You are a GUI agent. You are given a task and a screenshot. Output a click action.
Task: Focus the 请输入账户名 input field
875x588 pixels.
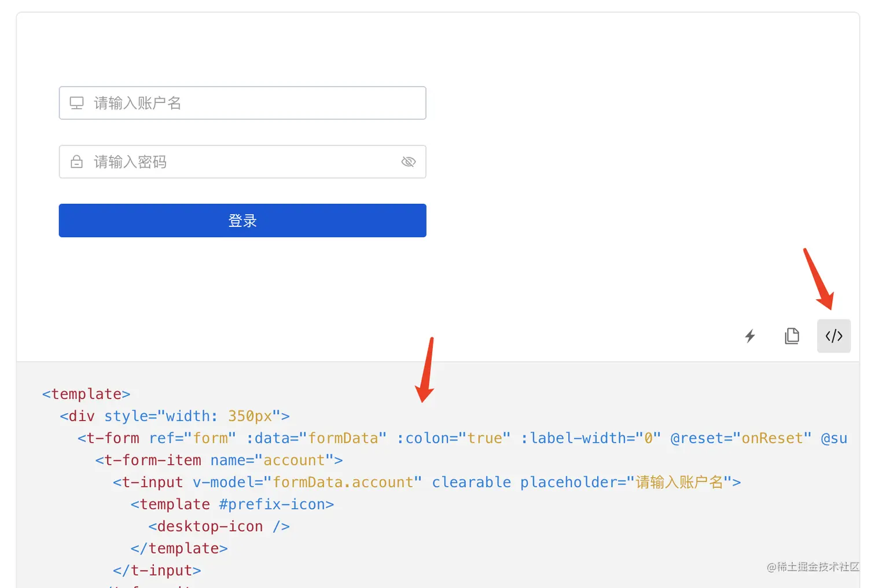pos(242,103)
